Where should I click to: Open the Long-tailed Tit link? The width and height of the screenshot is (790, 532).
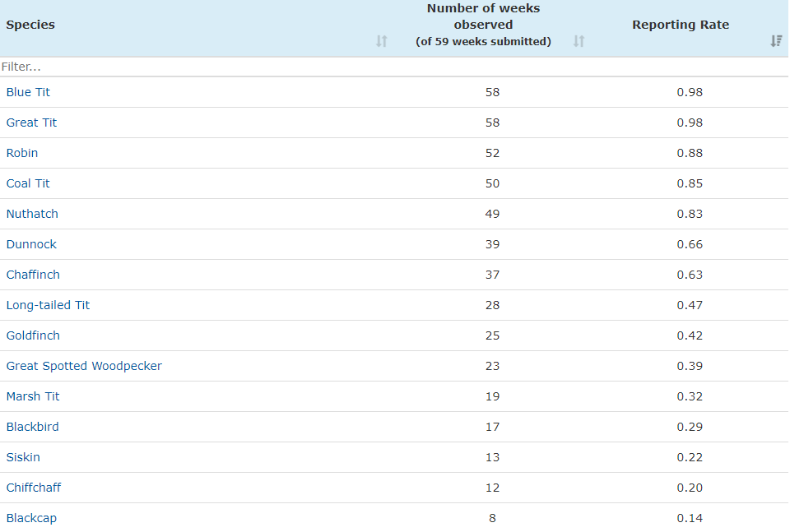point(48,305)
